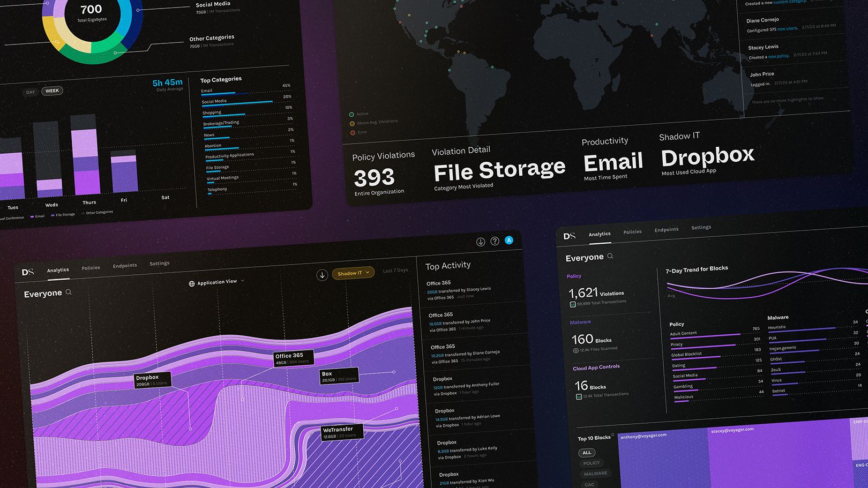868x488 pixels.
Task: Open the blue 'A' user avatar
Action: click(x=509, y=240)
